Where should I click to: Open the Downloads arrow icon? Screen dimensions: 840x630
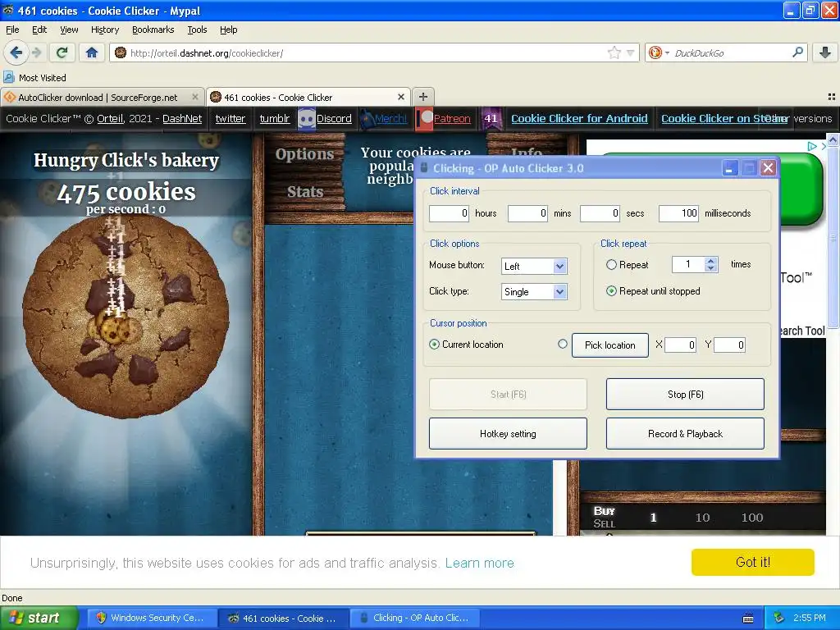(825, 52)
